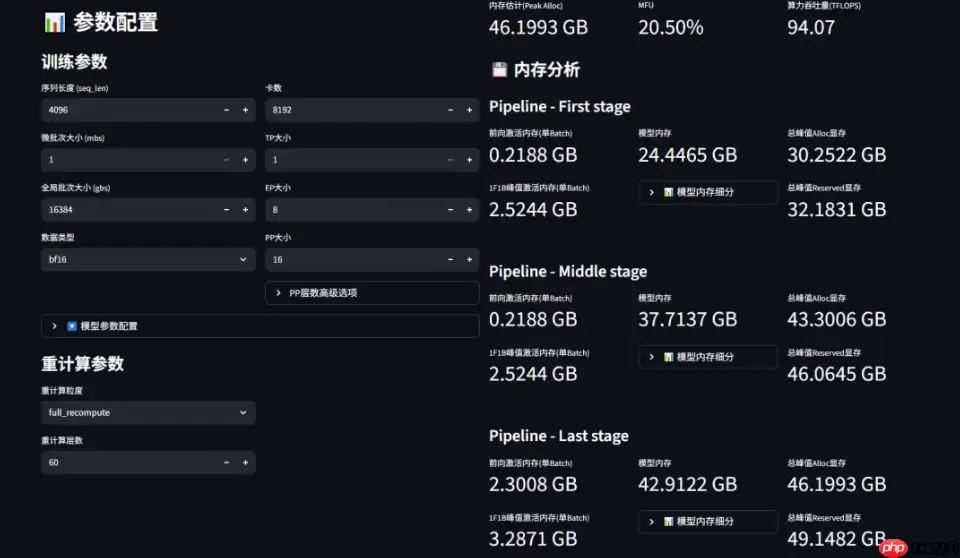The width and height of the screenshot is (960, 558).
Task: Increment the TP大小 value
Action: tap(469, 160)
